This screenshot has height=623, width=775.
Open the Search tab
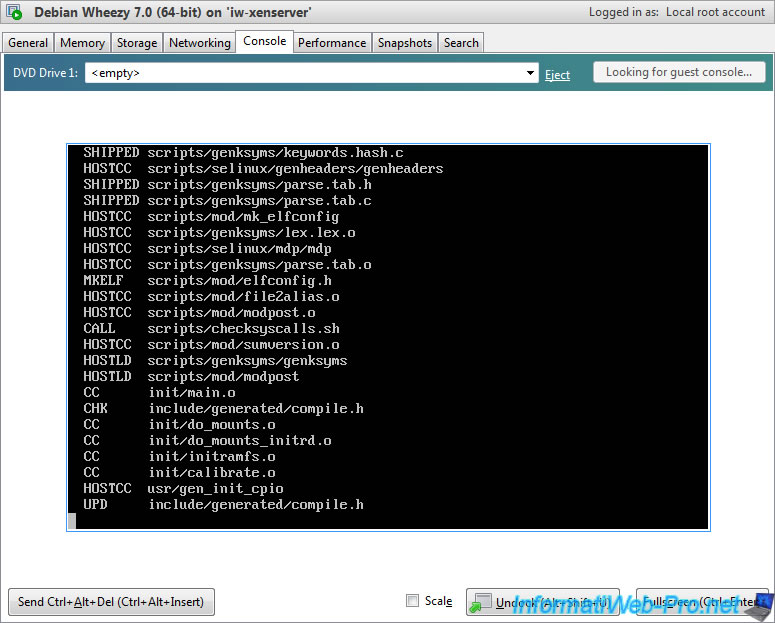click(x=461, y=43)
